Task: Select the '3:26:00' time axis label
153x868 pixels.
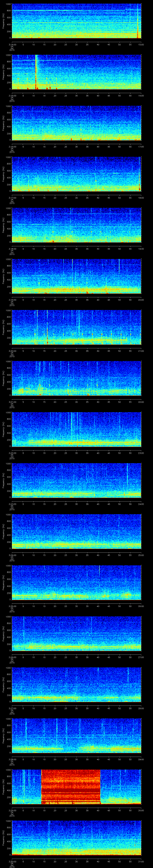Action: click(12, 657)
